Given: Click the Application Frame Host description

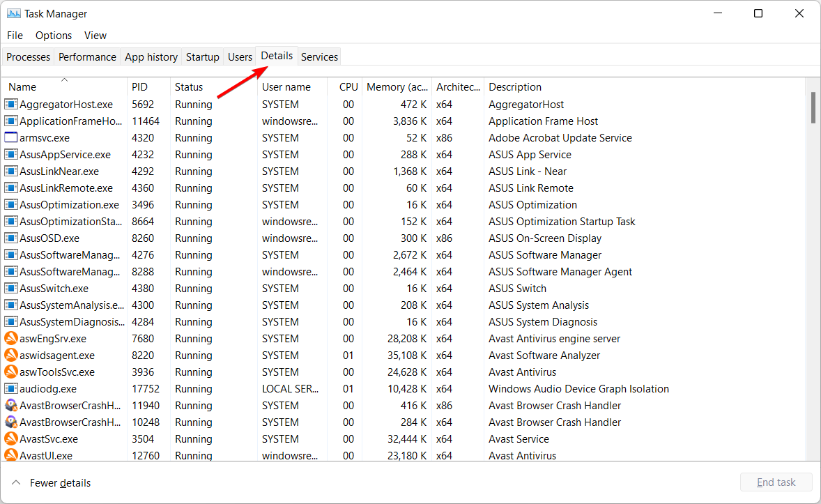Looking at the screenshot, I should pyautogui.click(x=543, y=121).
